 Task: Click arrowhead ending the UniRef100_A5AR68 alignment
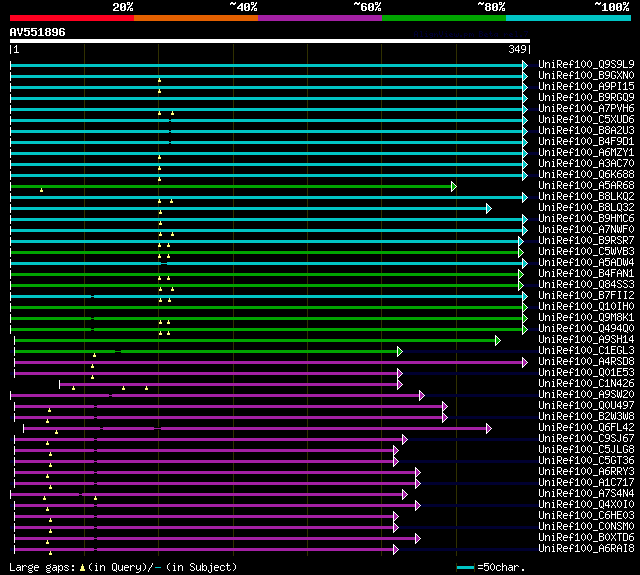pyautogui.click(x=453, y=186)
